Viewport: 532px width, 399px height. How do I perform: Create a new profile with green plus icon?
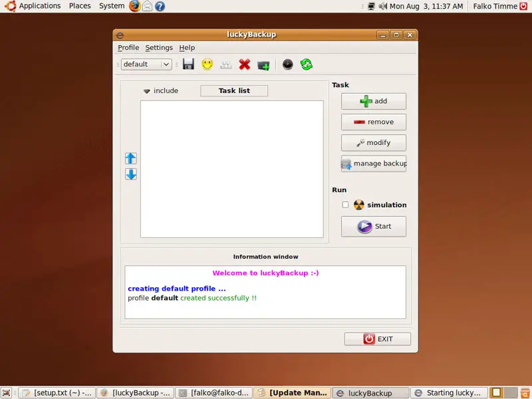pyautogui.click(x=263, y=65)
